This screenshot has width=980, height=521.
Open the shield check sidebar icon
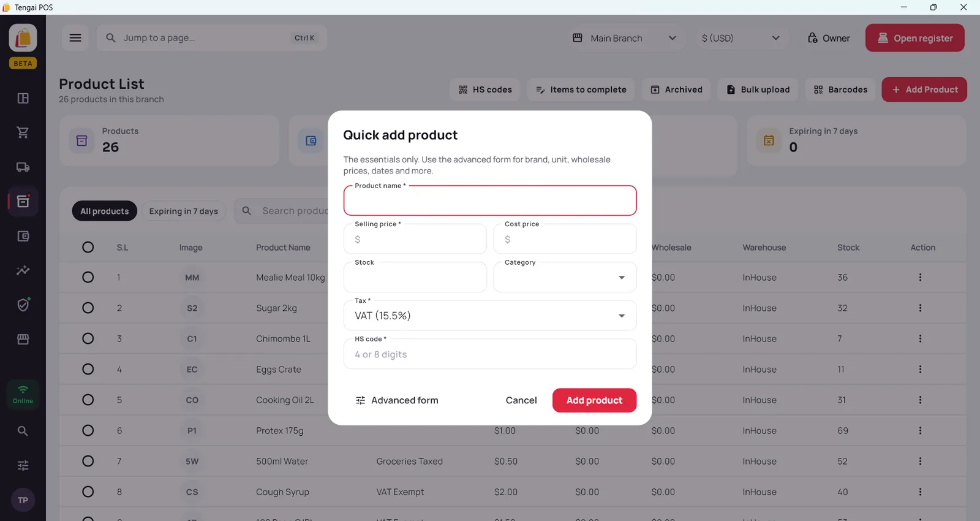[x=23, y=305]
